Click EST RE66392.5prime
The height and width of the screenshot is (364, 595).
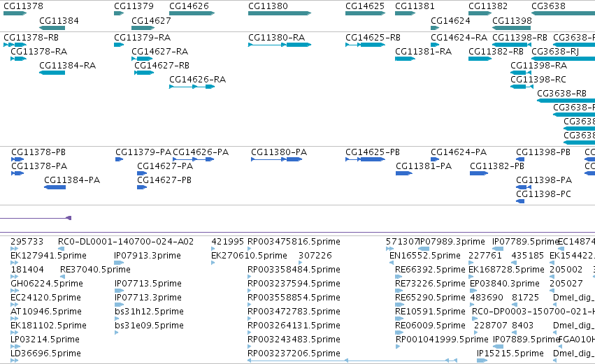[x=430, y=270]
